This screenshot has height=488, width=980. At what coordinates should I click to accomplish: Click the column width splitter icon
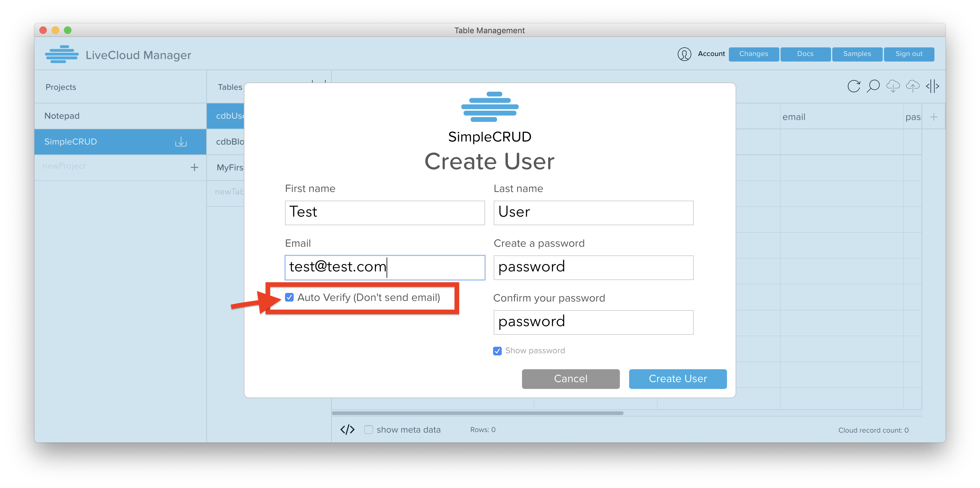point(932,86)
